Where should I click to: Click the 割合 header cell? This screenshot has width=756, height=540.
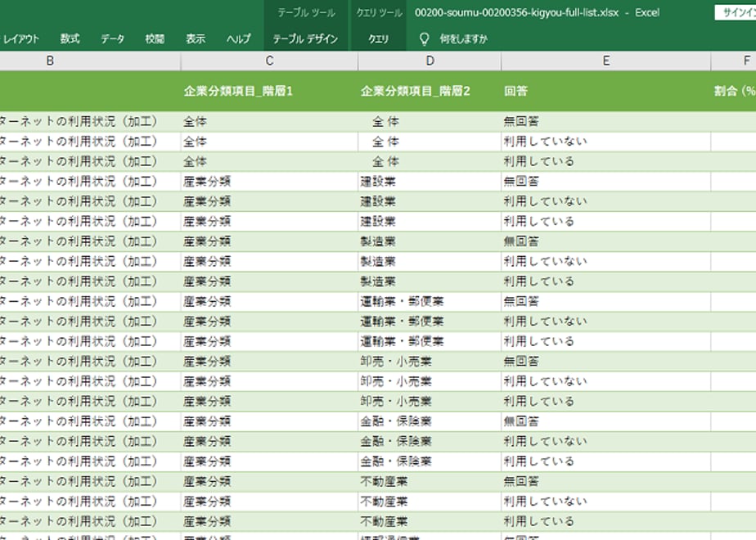click(x=734, y=91)
